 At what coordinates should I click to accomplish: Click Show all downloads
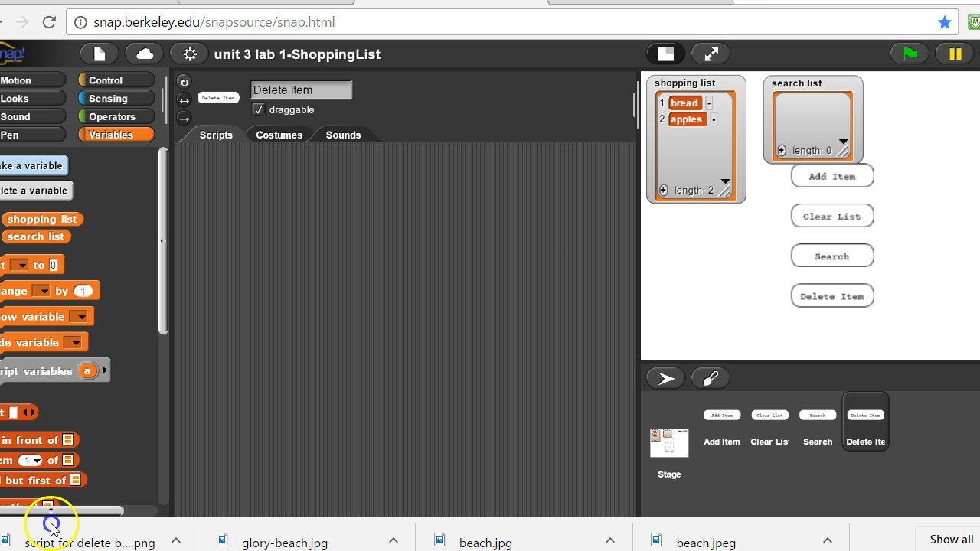click(952, 540)
